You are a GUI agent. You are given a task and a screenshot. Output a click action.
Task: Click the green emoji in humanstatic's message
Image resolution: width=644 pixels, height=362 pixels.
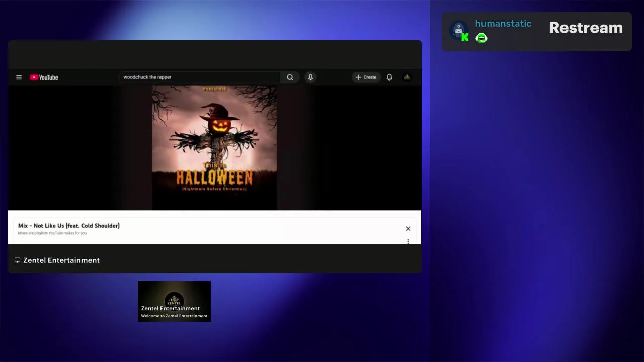coord(481,38)
